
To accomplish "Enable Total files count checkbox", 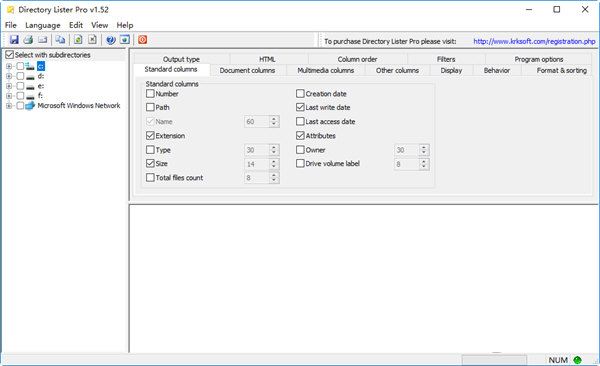I will 150,178.
